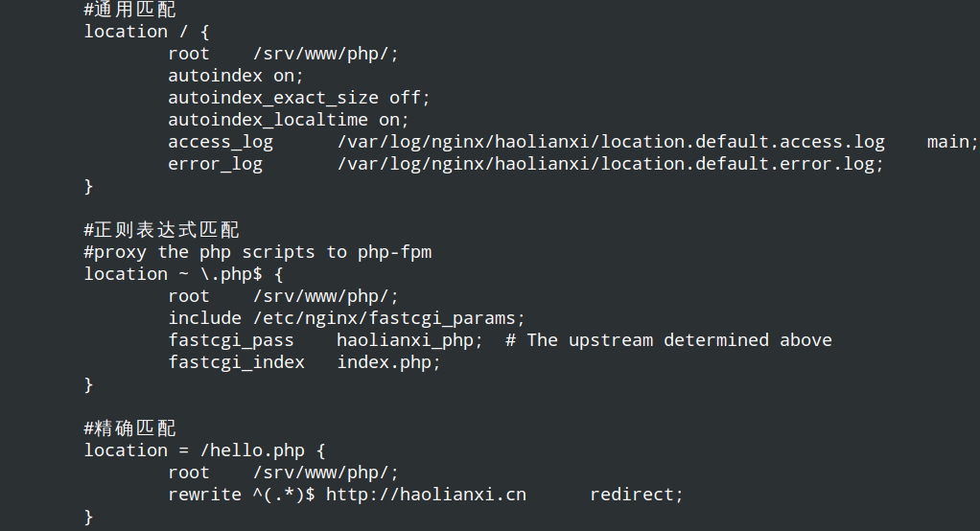Click the location.default.error.log path

(x=611, y=164)
